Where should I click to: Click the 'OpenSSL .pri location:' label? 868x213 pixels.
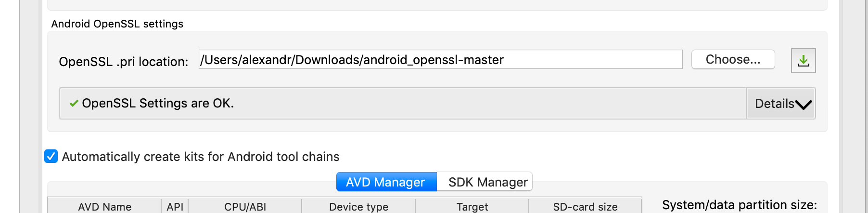coord(123,62)
